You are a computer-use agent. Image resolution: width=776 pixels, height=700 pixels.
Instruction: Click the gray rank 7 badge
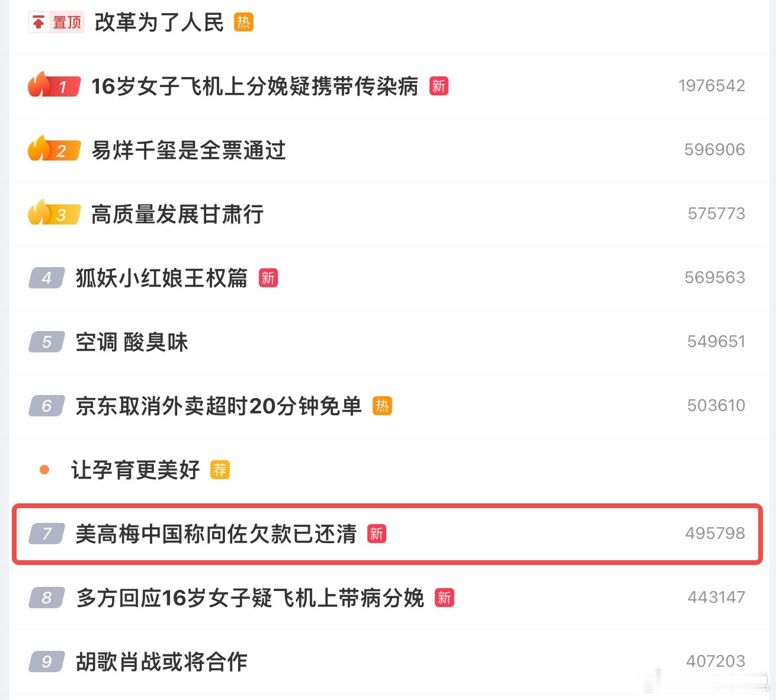(47, 534)
